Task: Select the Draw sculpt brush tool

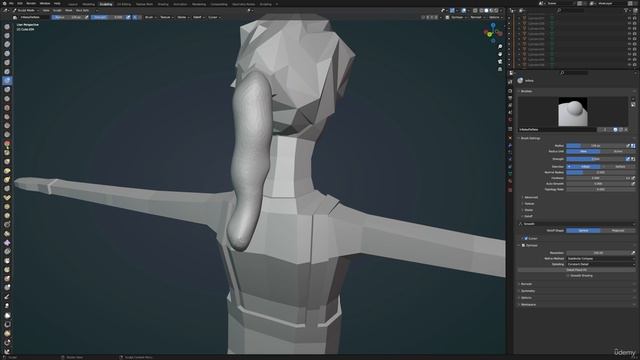Action: point(7,27)
